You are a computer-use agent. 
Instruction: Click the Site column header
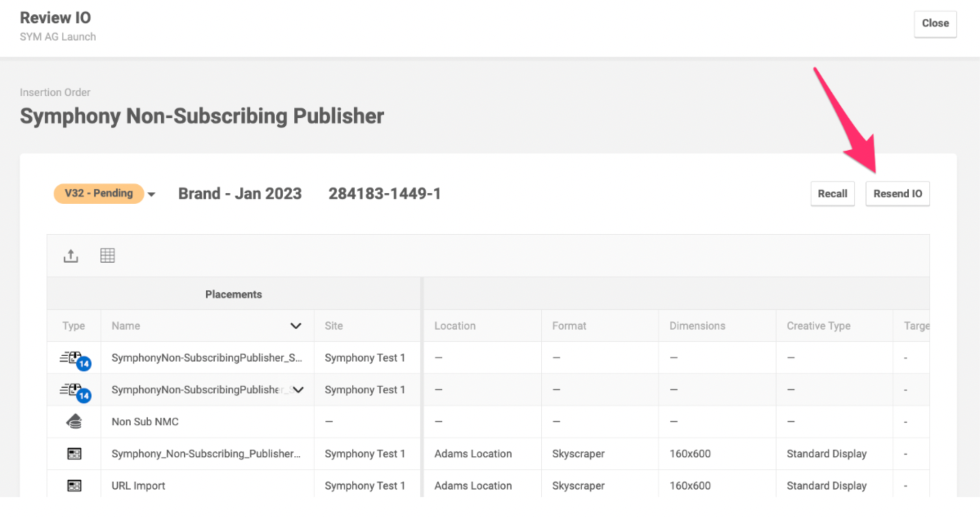pos(334,326)
